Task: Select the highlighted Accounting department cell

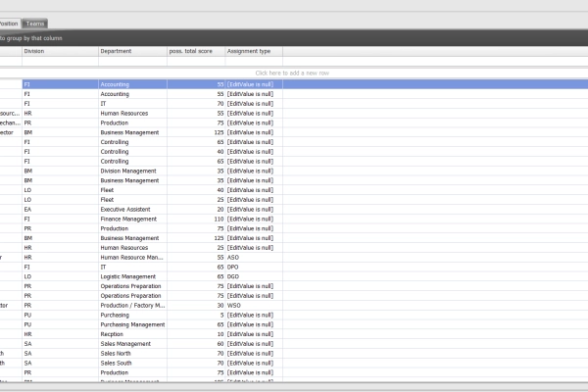Action: pyautogui.click(x=132, y=84)
